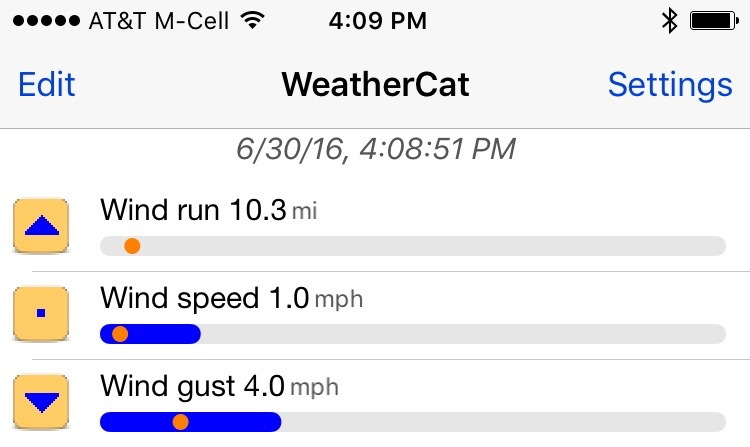The width and height of the screenshot is (750, 447).
Task: Tap the 4:09 PM clock in the status bar
Action: 377,21
